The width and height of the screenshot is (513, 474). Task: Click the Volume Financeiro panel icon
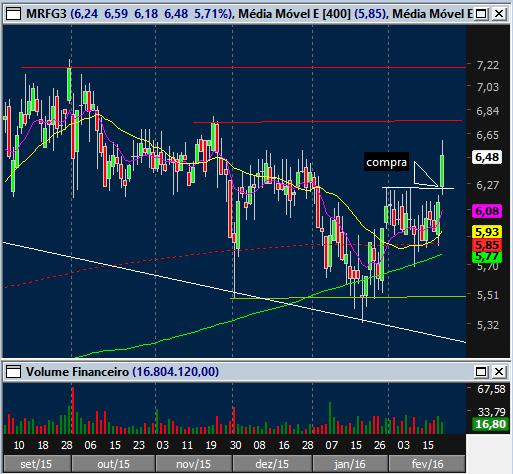13,372
